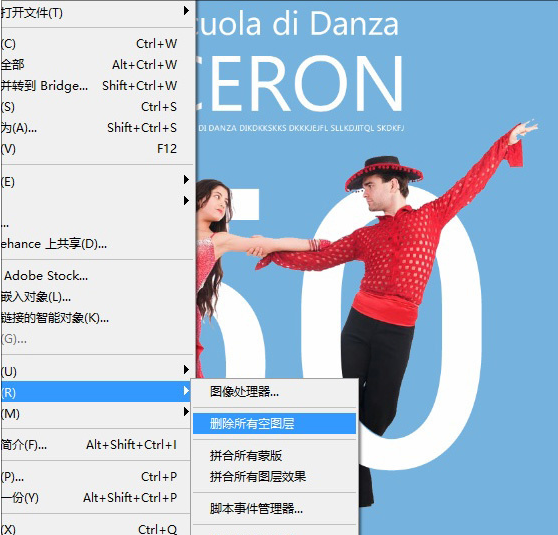Expand the (U) automate submenu
Viewport: 558px width, 535px height.
click(97, 372)
